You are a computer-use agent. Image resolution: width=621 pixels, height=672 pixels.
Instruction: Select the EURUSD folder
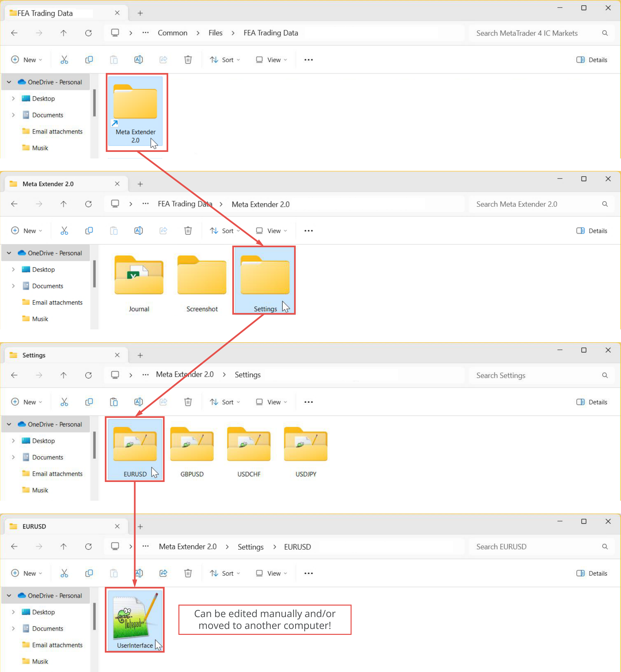click(135, 449)
